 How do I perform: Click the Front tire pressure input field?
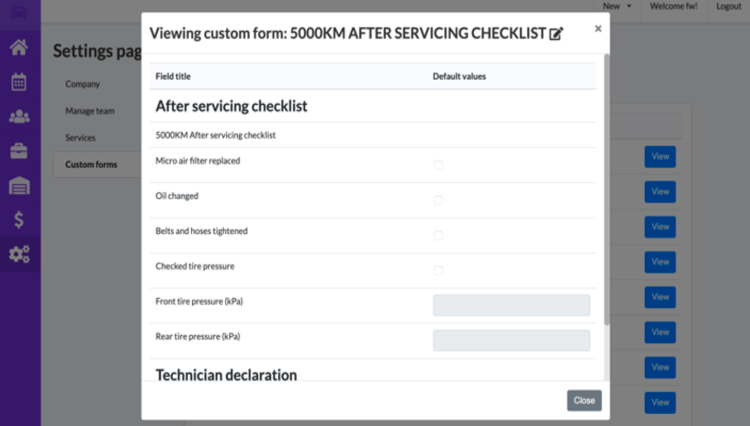[x=511, y=305]
